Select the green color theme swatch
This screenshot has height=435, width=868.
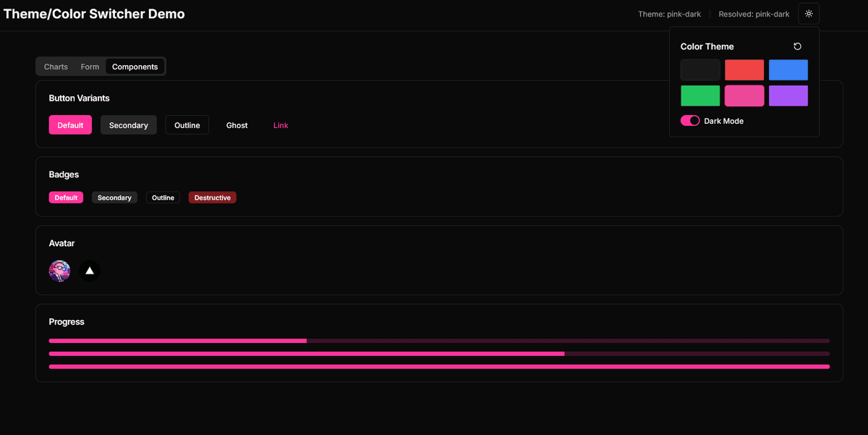pos(699,95)
